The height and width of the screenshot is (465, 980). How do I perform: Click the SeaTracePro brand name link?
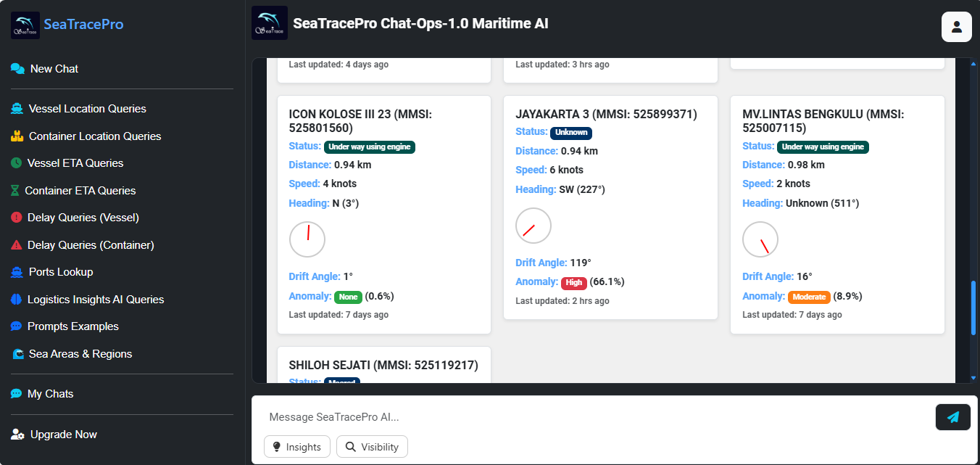click(x=83, y=25)
